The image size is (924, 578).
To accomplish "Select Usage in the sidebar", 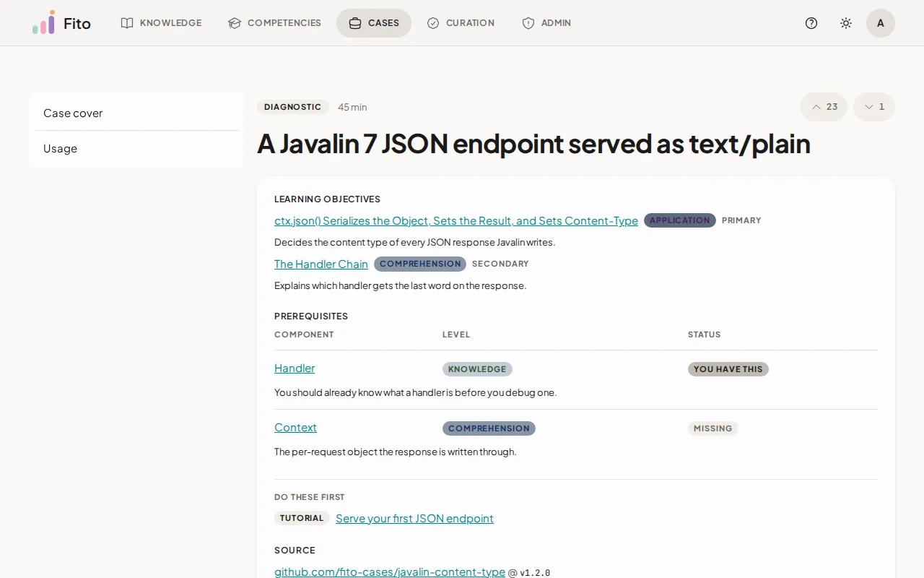I will pos(137,148).
